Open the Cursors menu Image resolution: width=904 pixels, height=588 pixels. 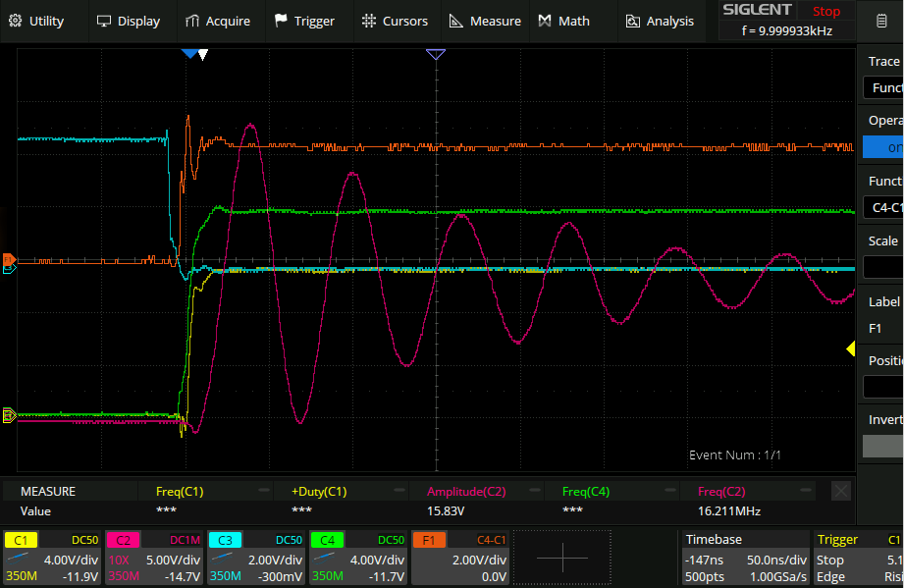click(395, 21)
